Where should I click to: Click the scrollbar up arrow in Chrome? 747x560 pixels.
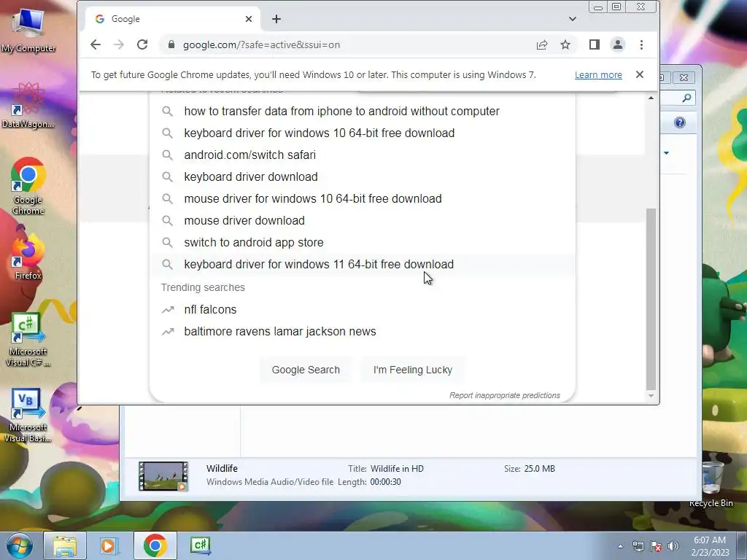click(651, 98)
